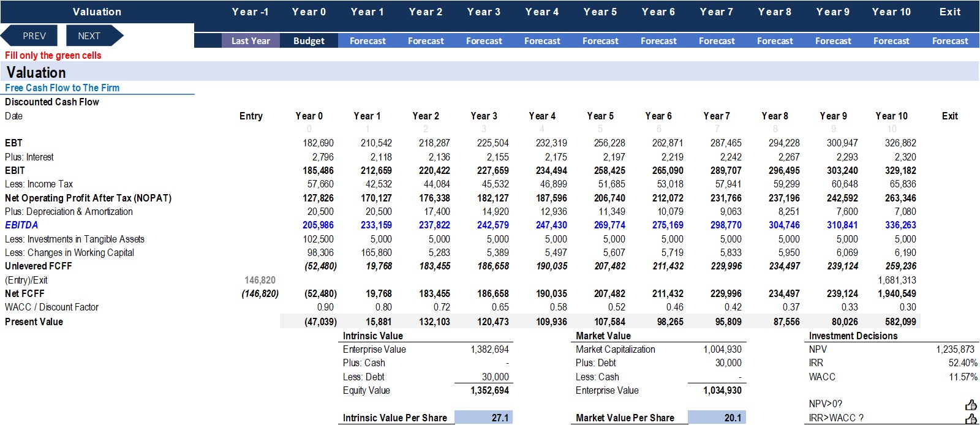Select the Net Operating Profit After Tax row label
The width and height of the screenshot is (980, 425).
(88, 198)
